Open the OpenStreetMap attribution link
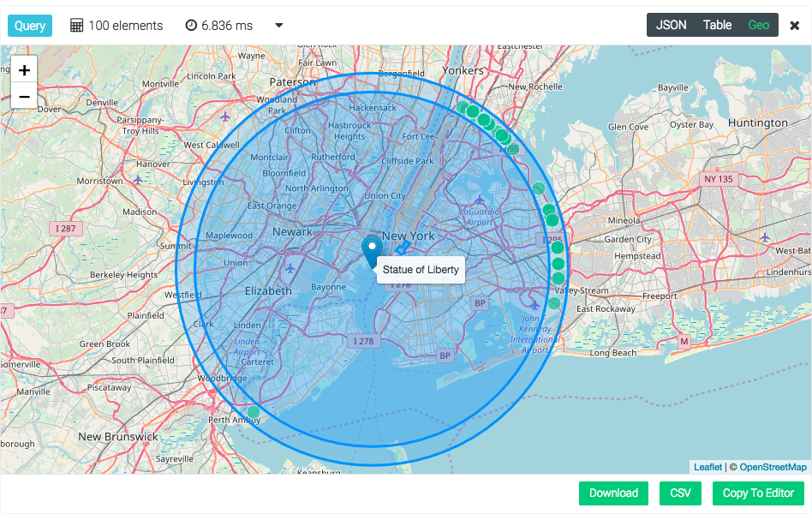This screenshot has width=812, height=514. (x=773, y=467)
